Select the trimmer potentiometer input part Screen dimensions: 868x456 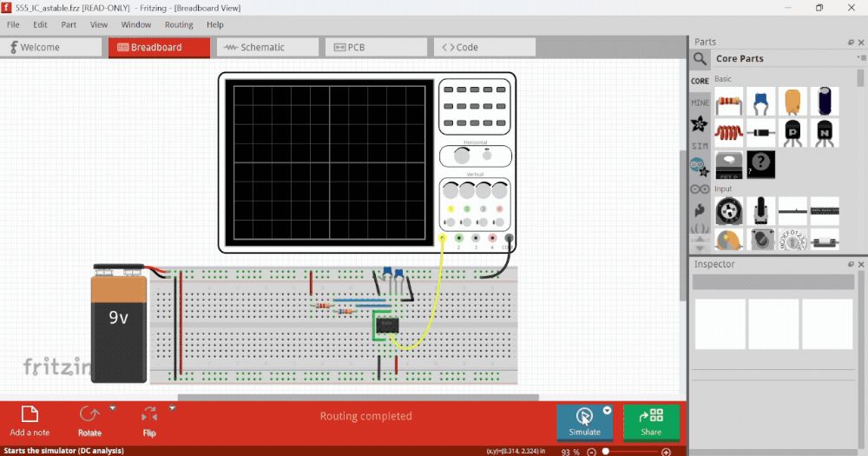(728, 211)
